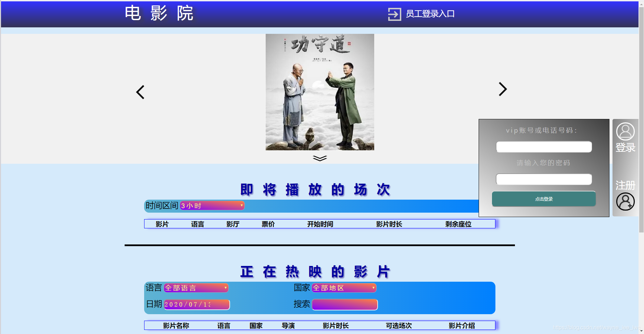Click the 注册 text label in sidebar

click(625, 186)
